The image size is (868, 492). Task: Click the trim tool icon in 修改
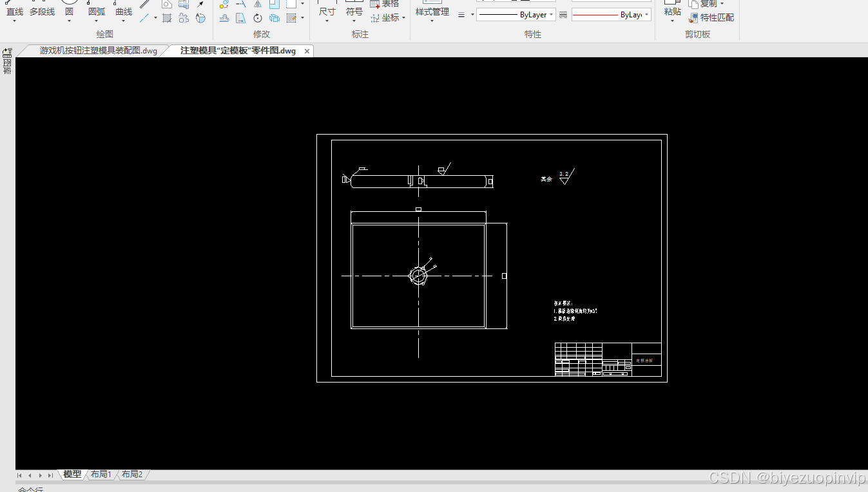(x=241, y=4)
